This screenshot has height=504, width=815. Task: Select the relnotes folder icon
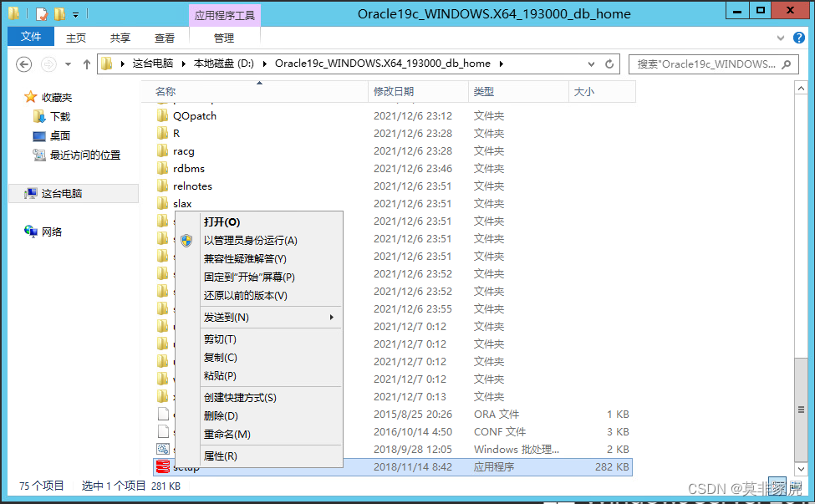[163, 186]
